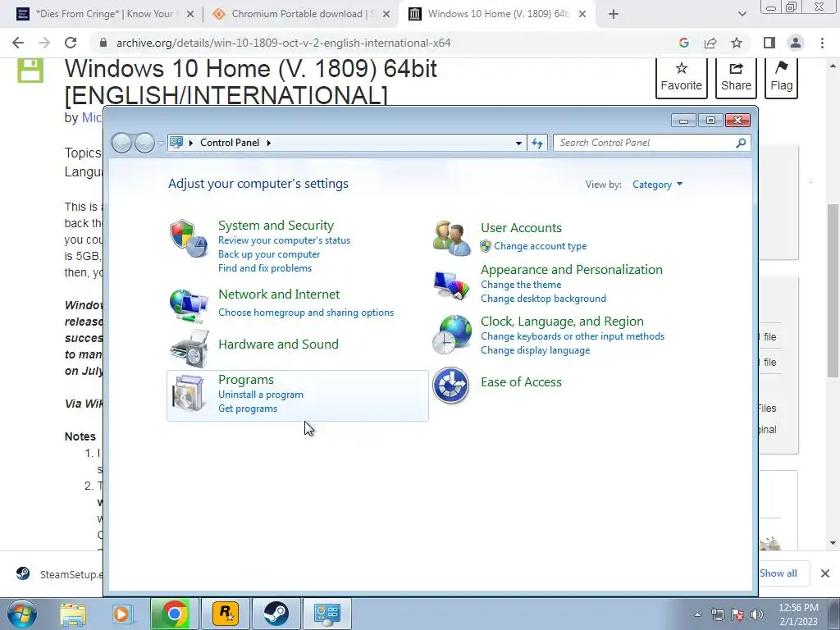Click the browser page vertical scrollbar
840x630 pixels.
point(833,290)
